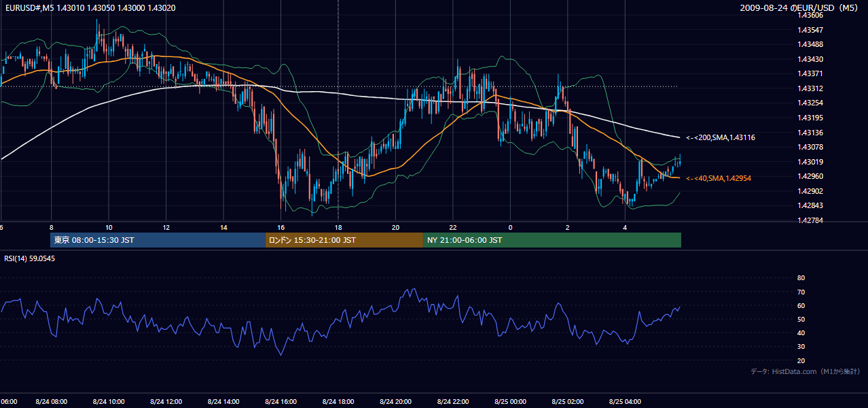This screenshot has width=868, height=408.
Task: Click price level 1.43195 on axis
Action: tap(810, 118)
